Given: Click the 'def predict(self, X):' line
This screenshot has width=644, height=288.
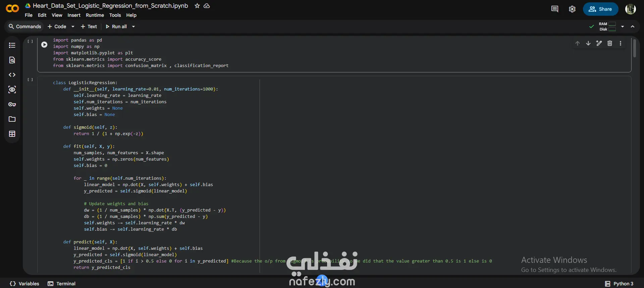Looking at the screenshot, I should click(90, 242).
